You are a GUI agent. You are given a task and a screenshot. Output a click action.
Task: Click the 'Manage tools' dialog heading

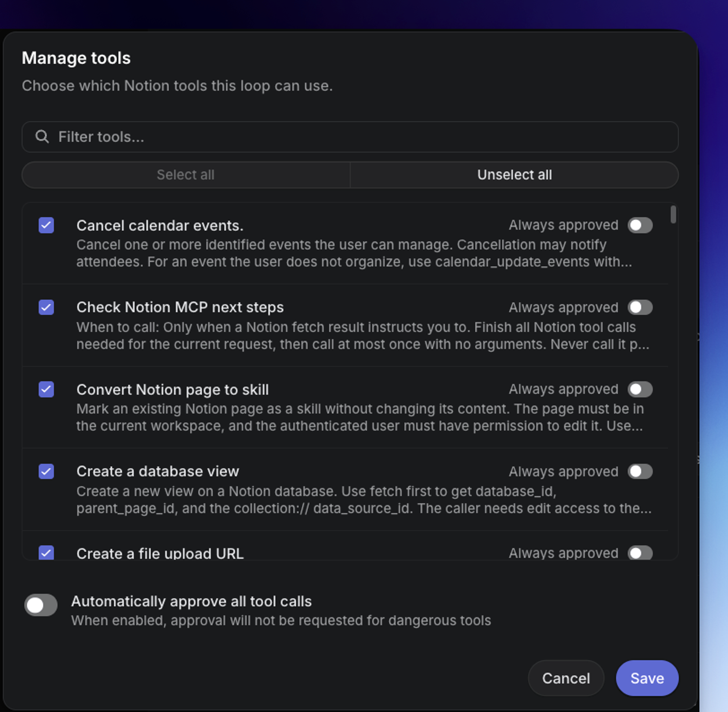coord(76,58)
